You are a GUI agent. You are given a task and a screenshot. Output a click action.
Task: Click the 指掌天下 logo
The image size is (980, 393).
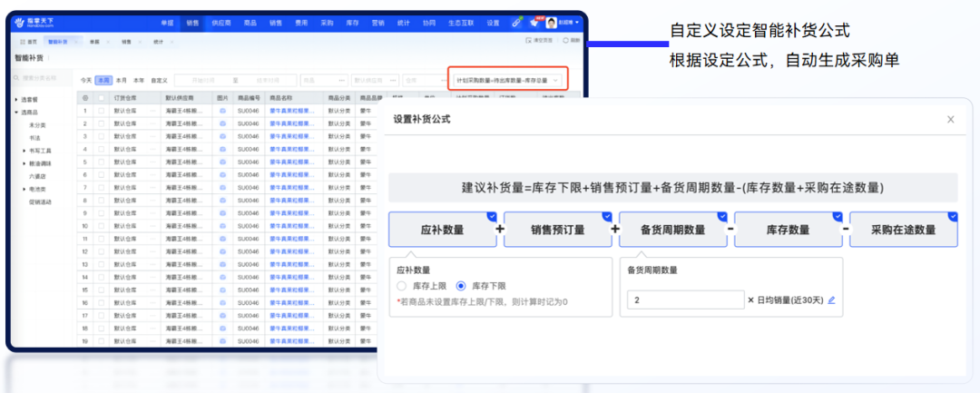pyautogui.click(x=35, y=23)
